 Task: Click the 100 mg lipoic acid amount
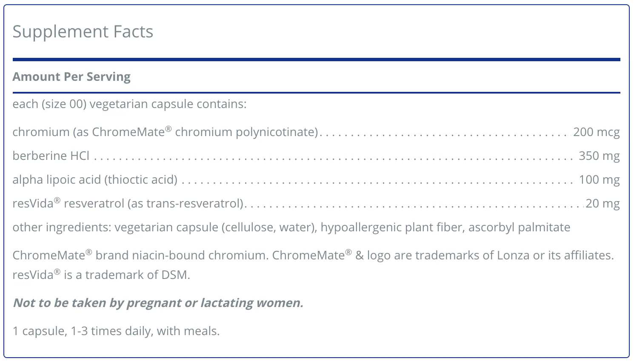(x=599, y=180)
